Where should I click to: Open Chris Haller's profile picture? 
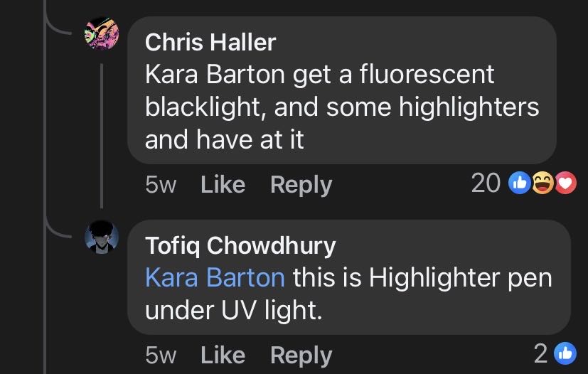pos(102,33)
